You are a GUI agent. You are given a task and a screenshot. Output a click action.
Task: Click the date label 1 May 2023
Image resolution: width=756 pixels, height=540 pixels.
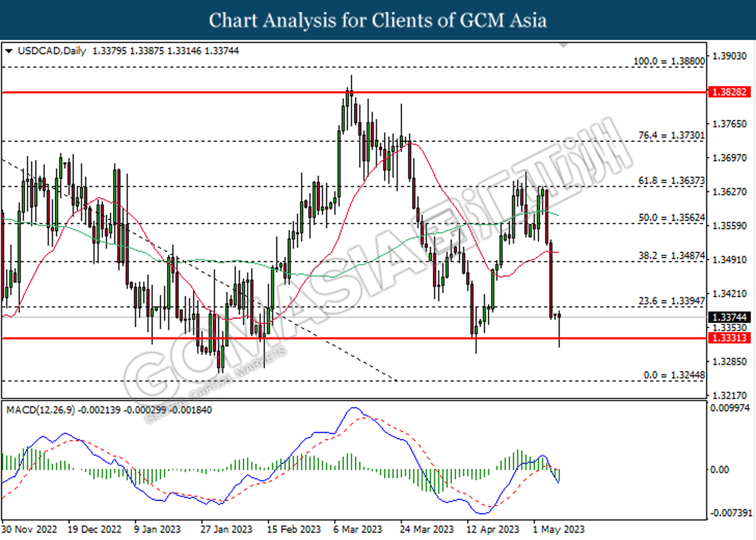click(559, 529)
